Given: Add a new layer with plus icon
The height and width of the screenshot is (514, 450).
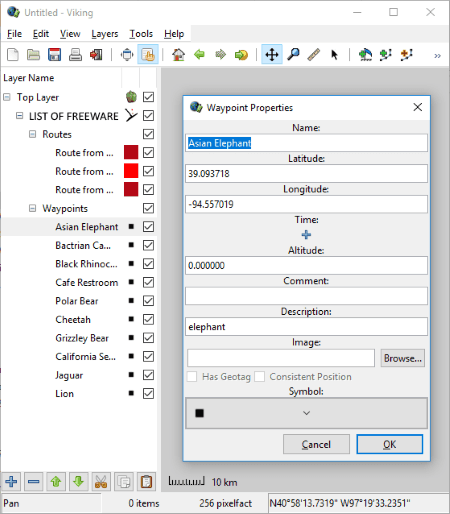Looking at the screenshot, I should click(11, 482).
